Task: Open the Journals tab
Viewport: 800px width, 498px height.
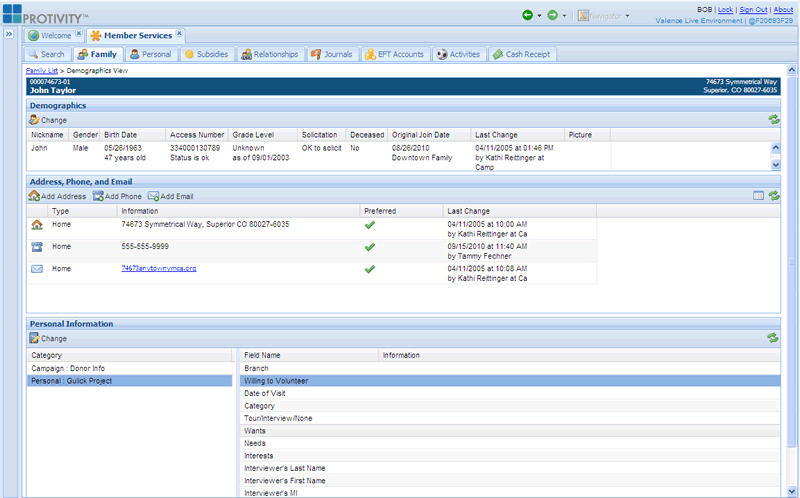Action: 332,54
